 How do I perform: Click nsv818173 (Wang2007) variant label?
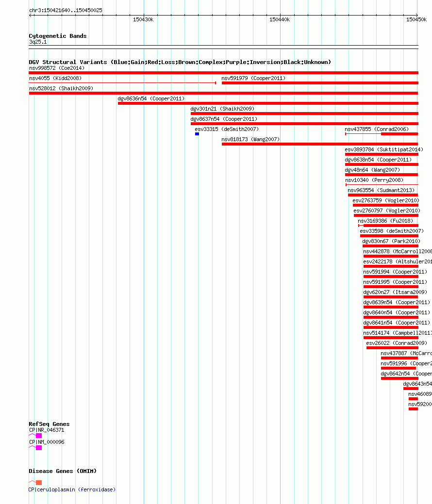250,140
